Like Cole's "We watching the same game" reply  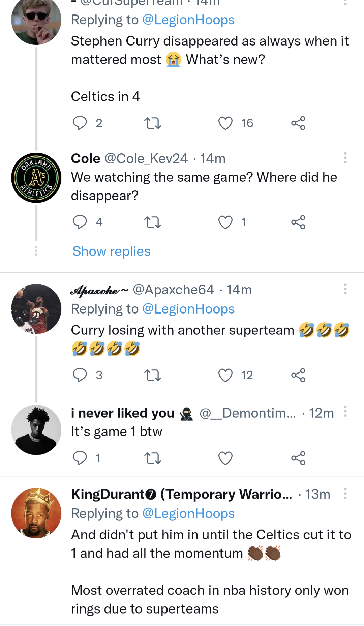(225, 222)
